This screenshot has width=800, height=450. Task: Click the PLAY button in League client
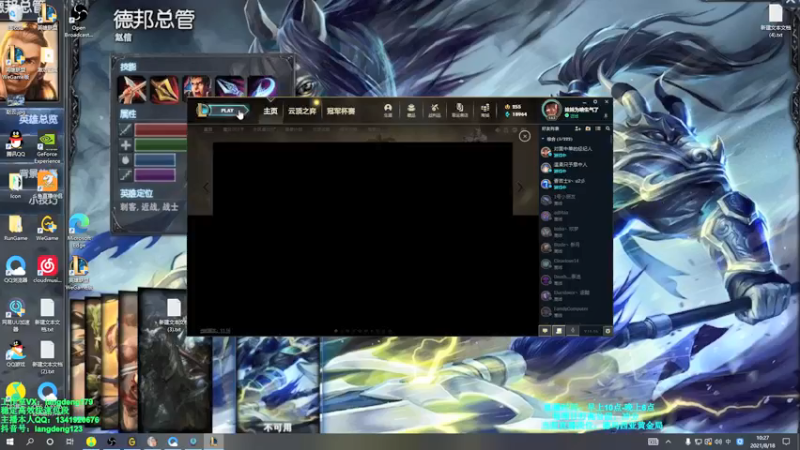point(227,110)
